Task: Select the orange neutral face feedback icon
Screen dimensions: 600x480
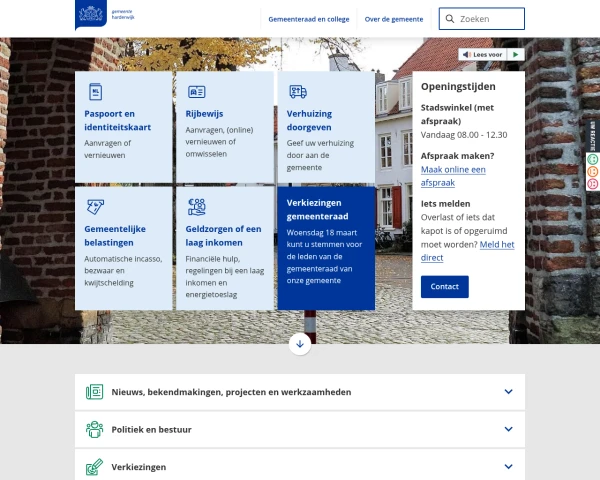Action: (592, 171)
